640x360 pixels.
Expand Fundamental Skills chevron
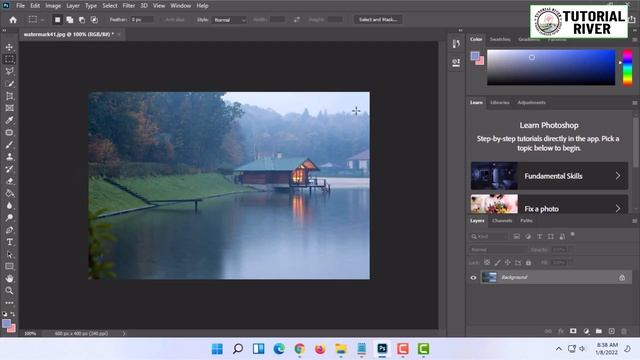[618, 176]
